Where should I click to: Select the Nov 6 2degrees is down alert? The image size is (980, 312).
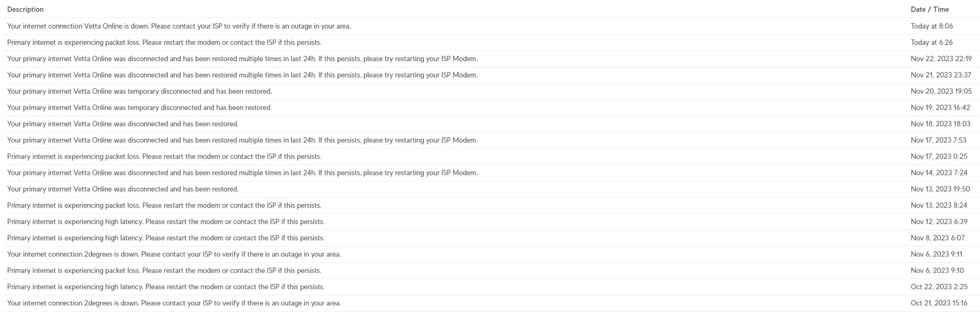point(174,254)
